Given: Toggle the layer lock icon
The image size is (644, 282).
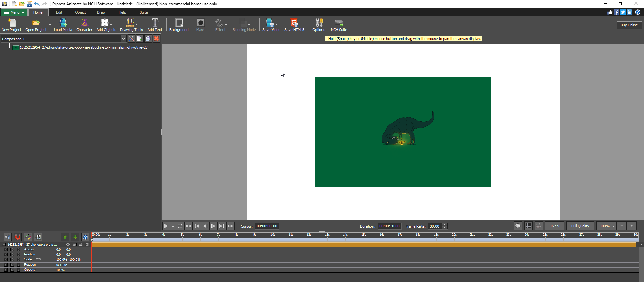Looking at the screenshot, I should (x=81, y=245).
